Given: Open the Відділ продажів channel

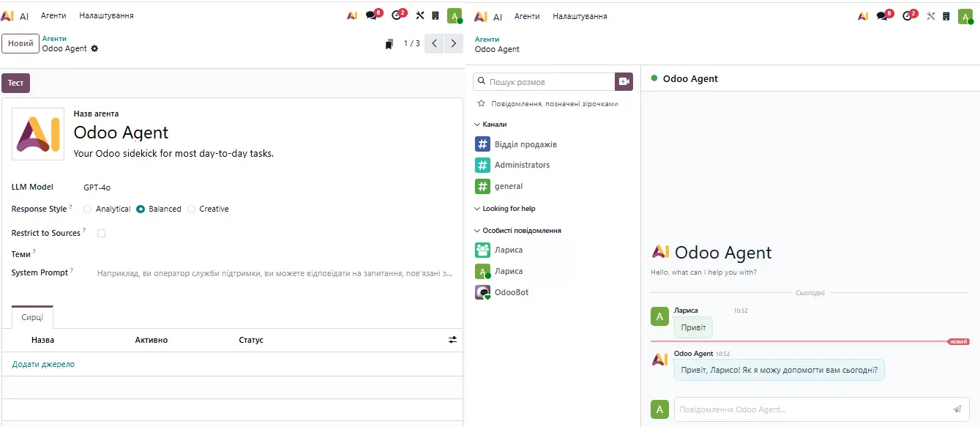Looking at the screenshot, I should tap(525, 144).
